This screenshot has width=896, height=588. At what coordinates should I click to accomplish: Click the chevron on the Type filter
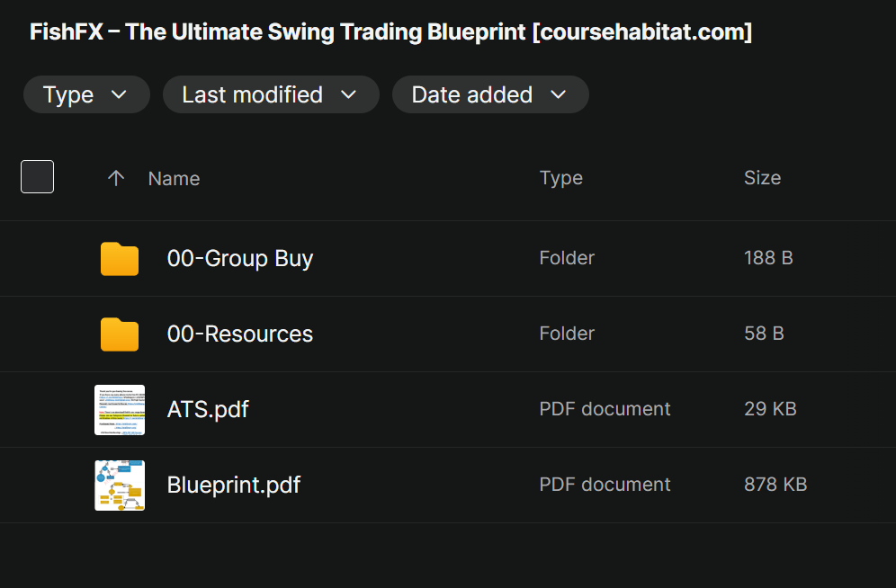coord(118,94)
